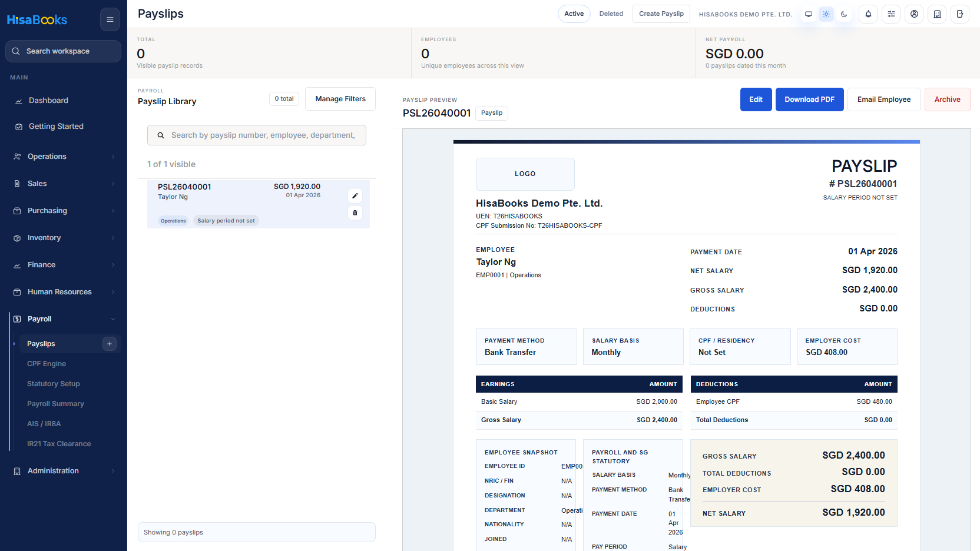Image resolution: width=980 pixels, height=551 pixels.
Task: Click the logout icon
Action: coord(960,14)
